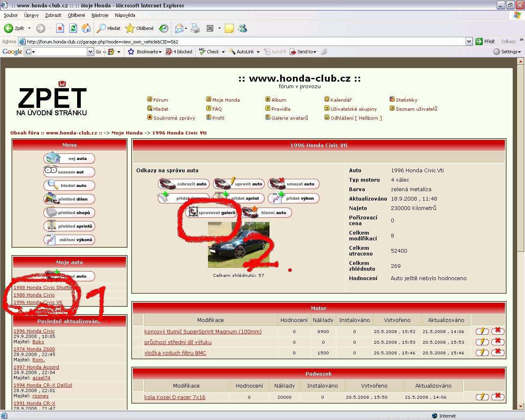Expand the address bar dropdown

pos(469,41)
